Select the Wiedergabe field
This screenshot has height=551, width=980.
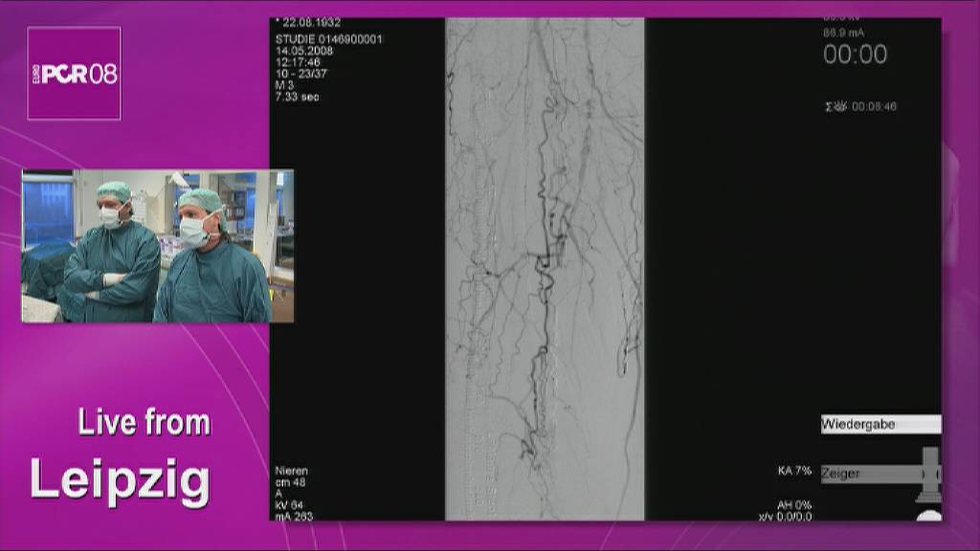pyautogui.click(x=880, y=424)
